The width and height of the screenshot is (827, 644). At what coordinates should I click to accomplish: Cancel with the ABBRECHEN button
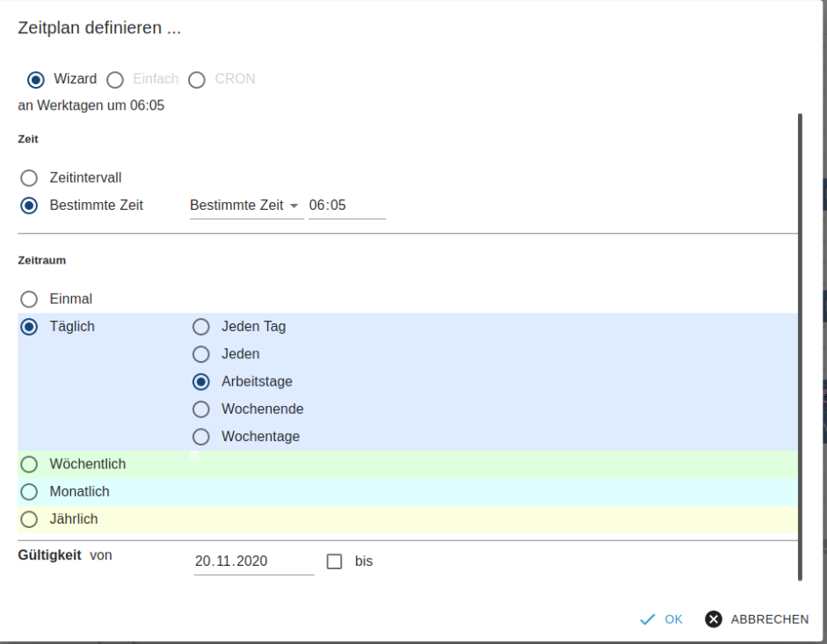[757, 619]
